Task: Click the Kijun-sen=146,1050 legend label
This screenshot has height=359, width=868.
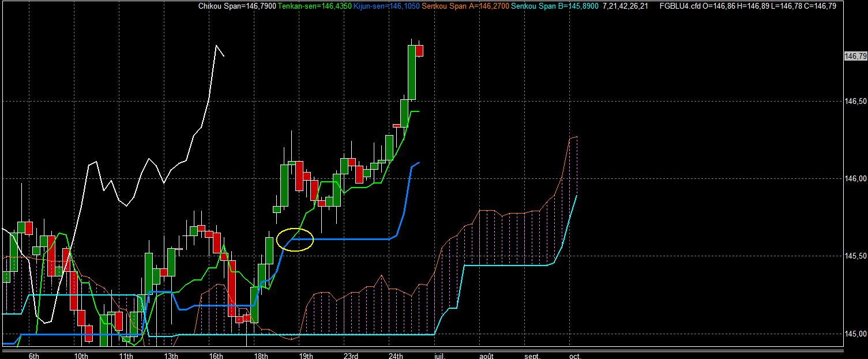Action: click(386, 6)
